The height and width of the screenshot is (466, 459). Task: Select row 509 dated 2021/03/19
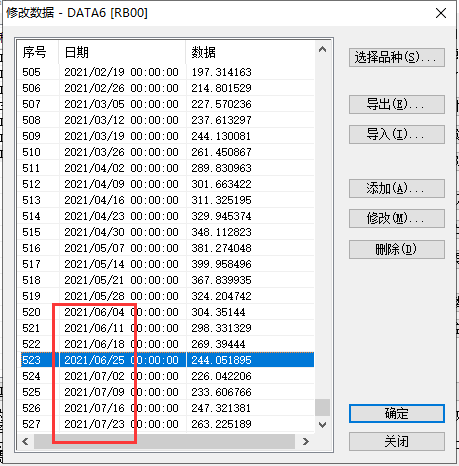166,136
